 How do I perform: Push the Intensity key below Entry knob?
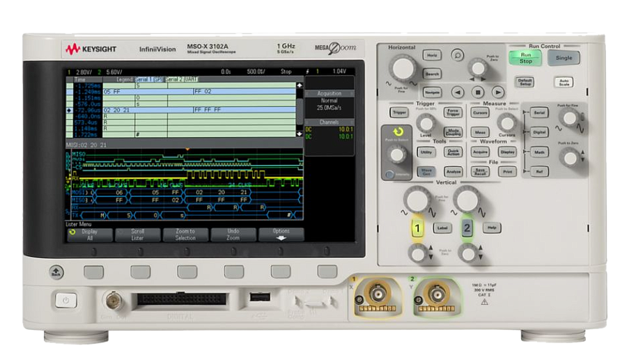390,175
